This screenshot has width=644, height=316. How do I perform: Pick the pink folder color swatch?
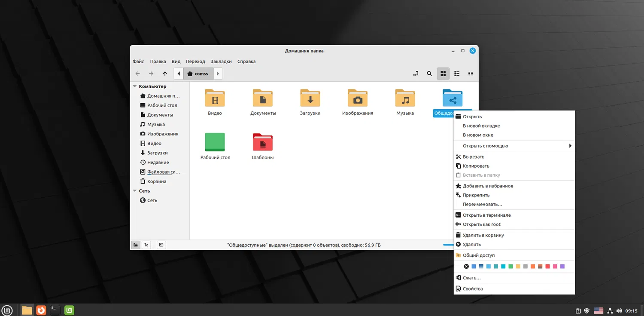tap(555, 267)
